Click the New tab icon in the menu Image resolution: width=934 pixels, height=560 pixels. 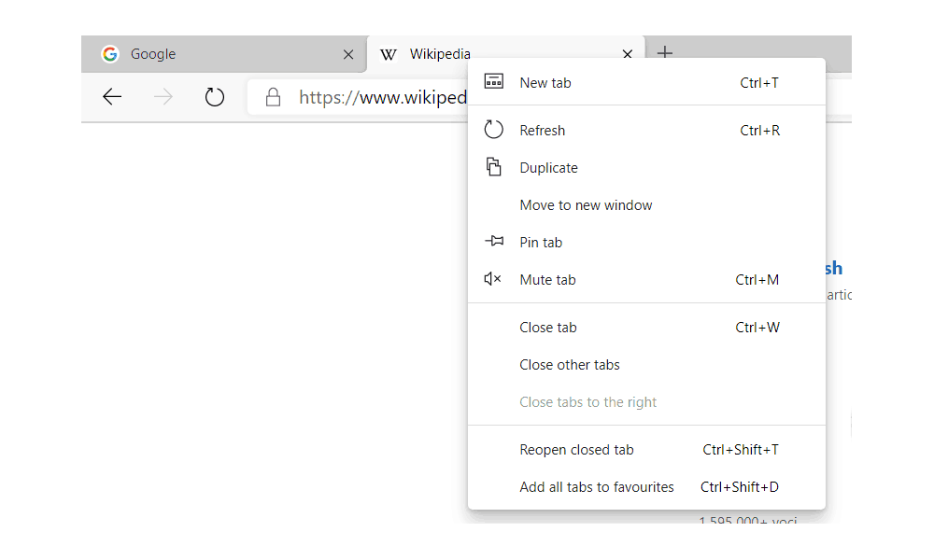[x=493, y=82]
